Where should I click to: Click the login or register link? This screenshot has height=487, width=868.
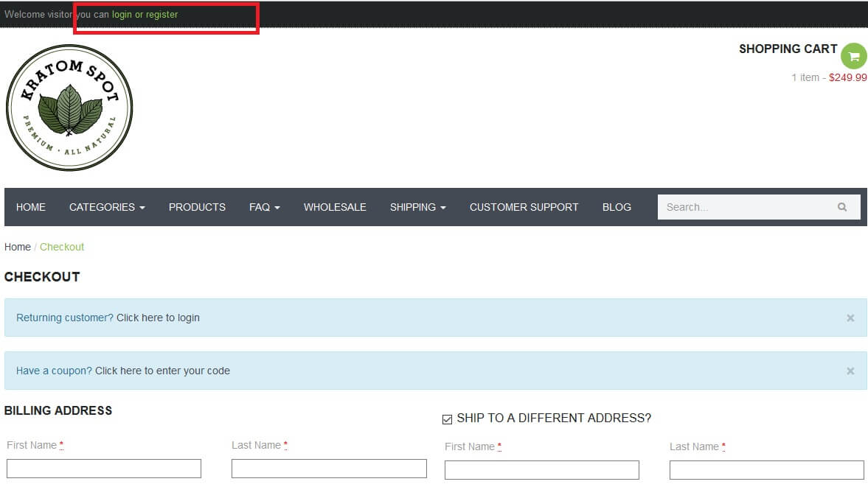145,15
